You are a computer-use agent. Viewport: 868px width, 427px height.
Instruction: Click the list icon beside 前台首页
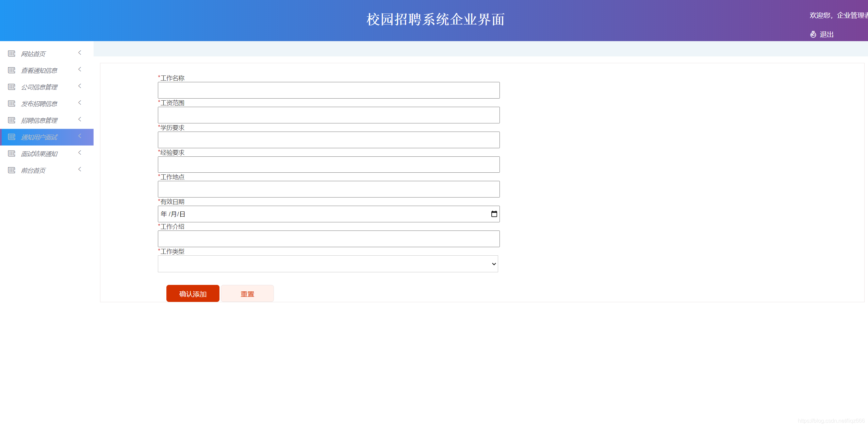tap(12, 170)
